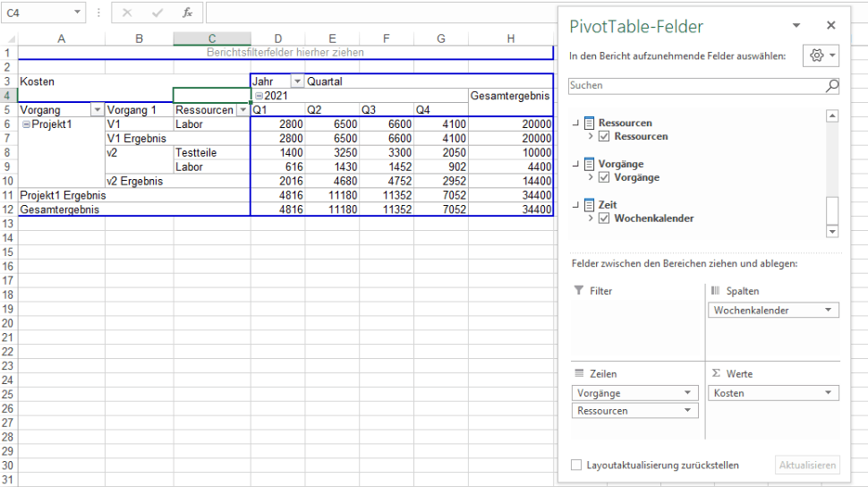Select column A header
This screenshot has height=487, width=868.
coord(62,38)
